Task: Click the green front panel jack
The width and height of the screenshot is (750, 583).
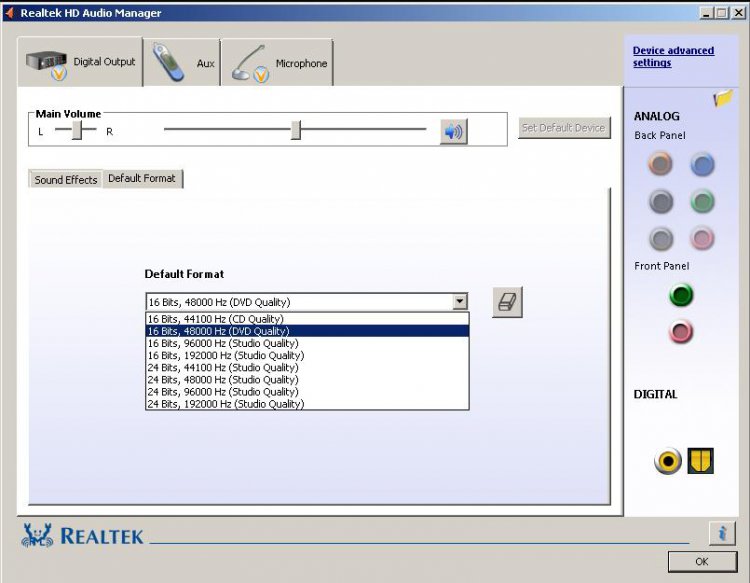Action: (x=681, y=295)
